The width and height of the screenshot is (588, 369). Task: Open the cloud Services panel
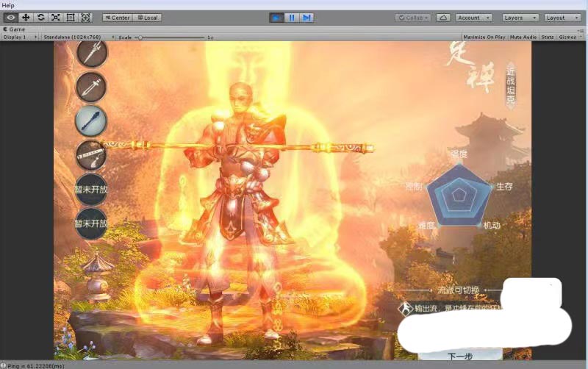point(443,18)
